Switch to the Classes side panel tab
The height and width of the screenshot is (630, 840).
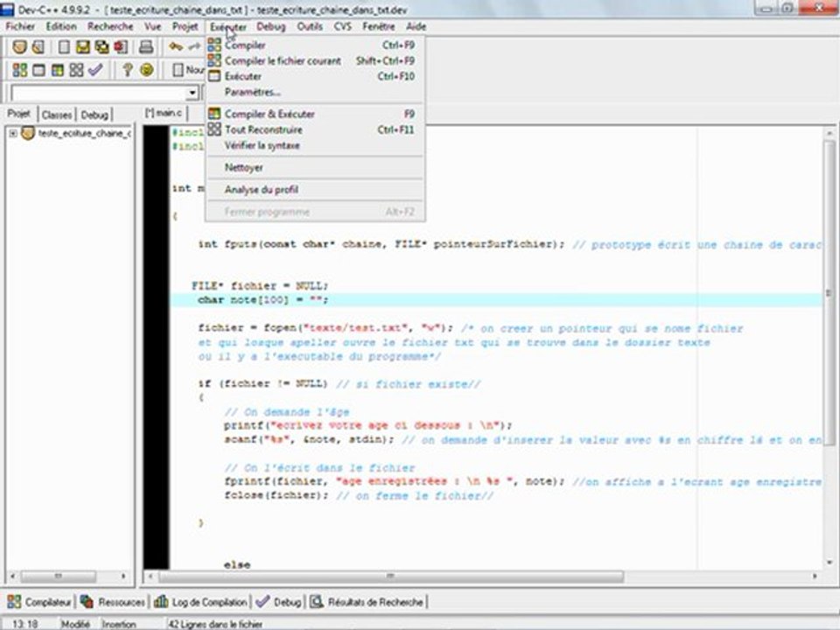coord(57,115)
